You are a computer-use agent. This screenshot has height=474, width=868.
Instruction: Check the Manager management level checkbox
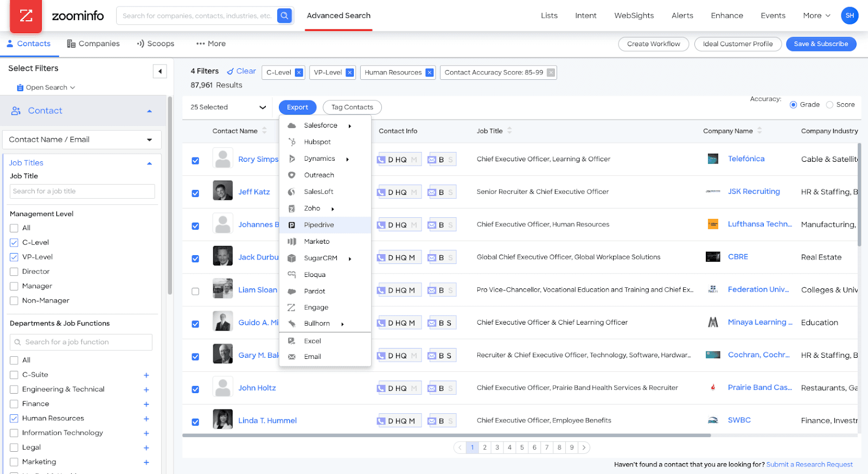[14, 286]
